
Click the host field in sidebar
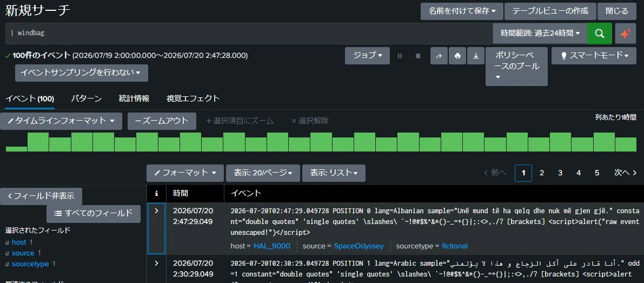(x=19, y=242)
